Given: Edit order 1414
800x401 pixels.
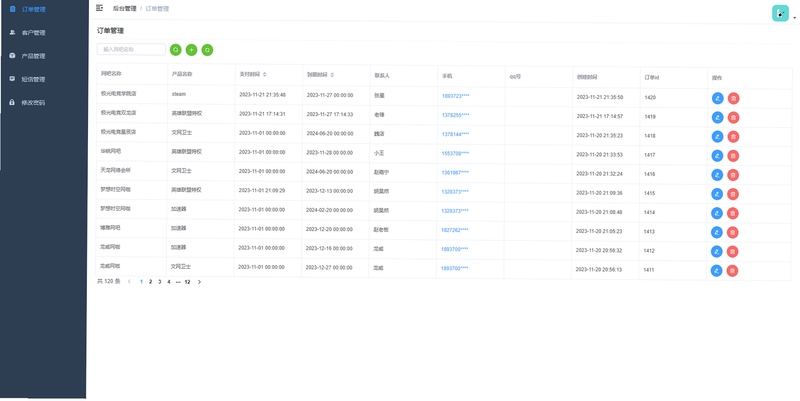Looking at the screenshot, I should click(717, 213).
